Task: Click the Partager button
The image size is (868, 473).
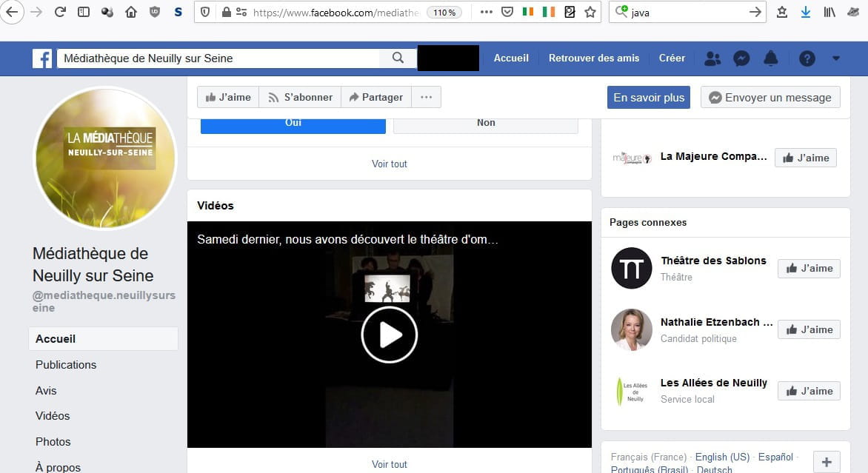Action: [376, 98]
